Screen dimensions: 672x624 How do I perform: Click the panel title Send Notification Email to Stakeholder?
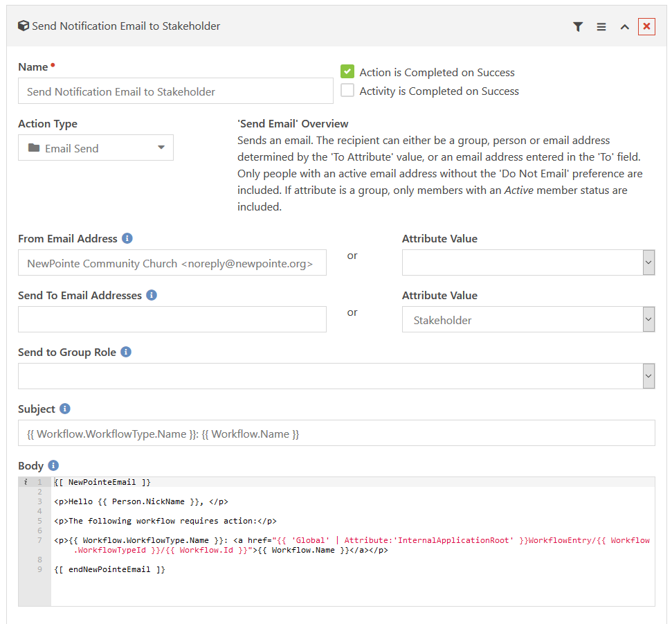click(x=126, y=26)
